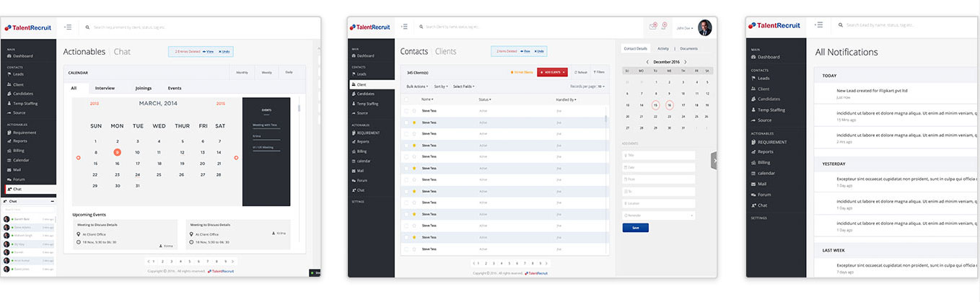
Task: Click hamburger menu icon in Actionables window header
Action: pyautogui.click(x=67, y=27)
